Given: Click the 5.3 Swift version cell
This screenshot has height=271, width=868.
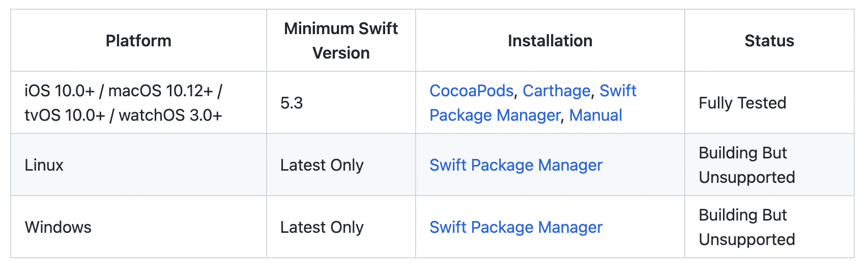Looking at the screenshot, I should pos(341,103).
